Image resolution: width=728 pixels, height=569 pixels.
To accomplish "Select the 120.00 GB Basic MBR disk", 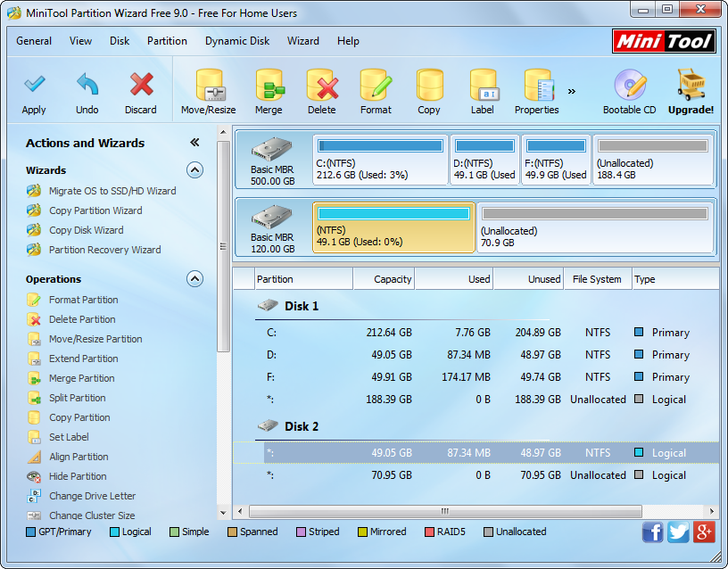I will (x=273, y=228).
